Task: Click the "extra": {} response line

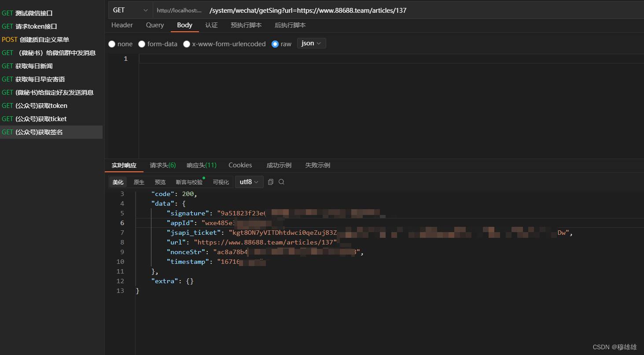Action: click(173, 281)
